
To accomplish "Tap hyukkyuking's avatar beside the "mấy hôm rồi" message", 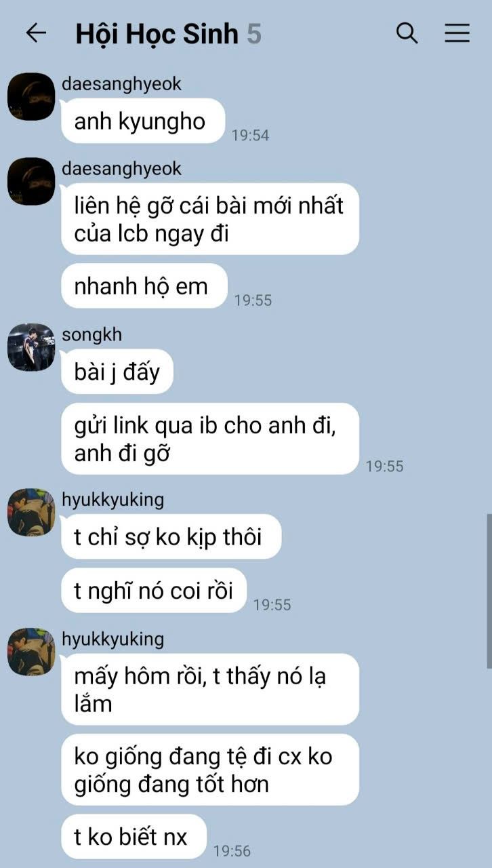I will [x=31, y=651].
